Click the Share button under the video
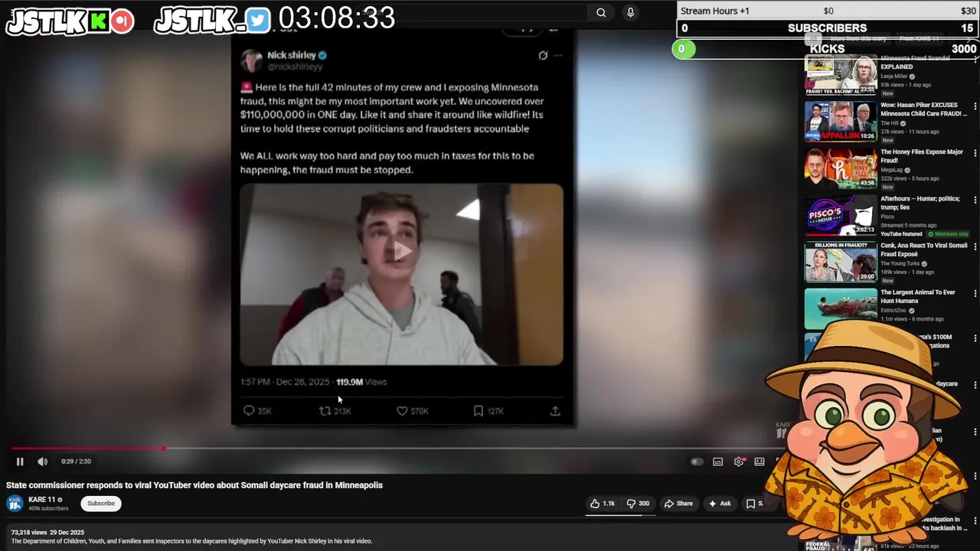 tap(678, 504)
